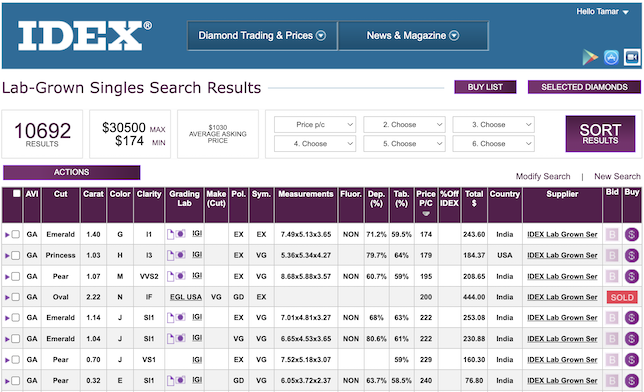View photo icon for Princess 1.03 row
Image resolution: width=644 pixels, height=392 pixels.
click(x=180, y=255)
